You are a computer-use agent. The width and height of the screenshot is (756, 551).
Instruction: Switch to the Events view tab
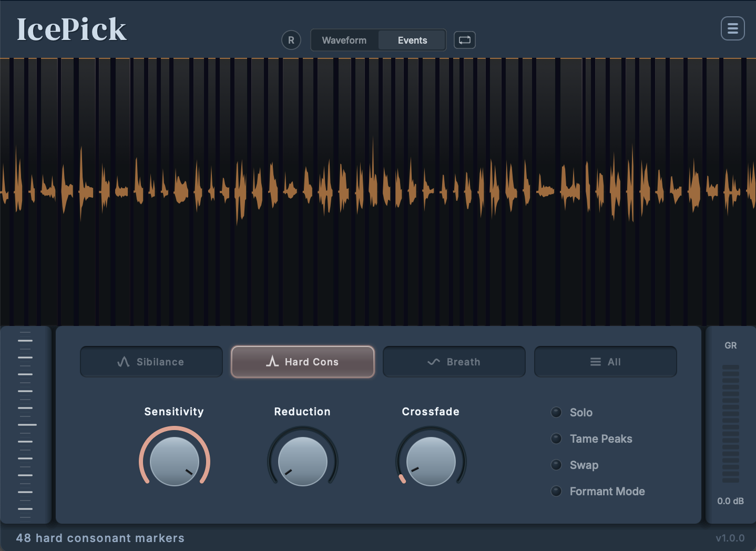click(412, 40)
